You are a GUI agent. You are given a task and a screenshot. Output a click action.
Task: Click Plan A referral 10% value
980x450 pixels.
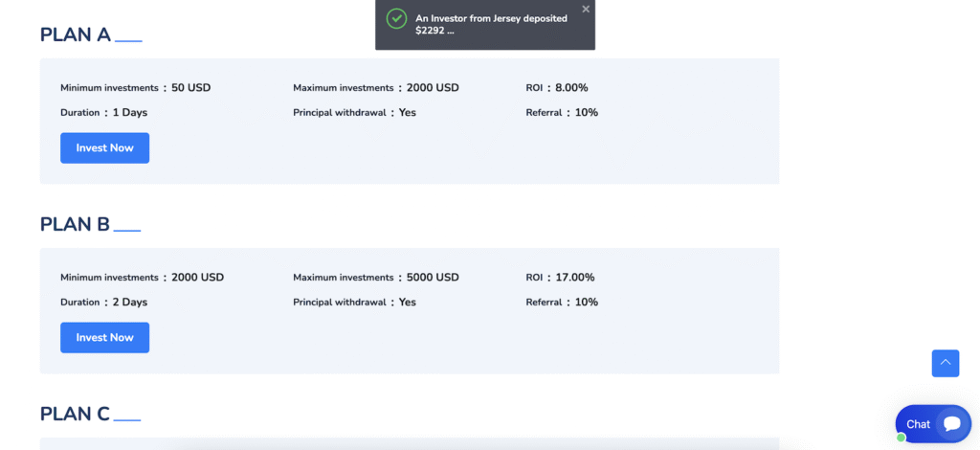587,113
